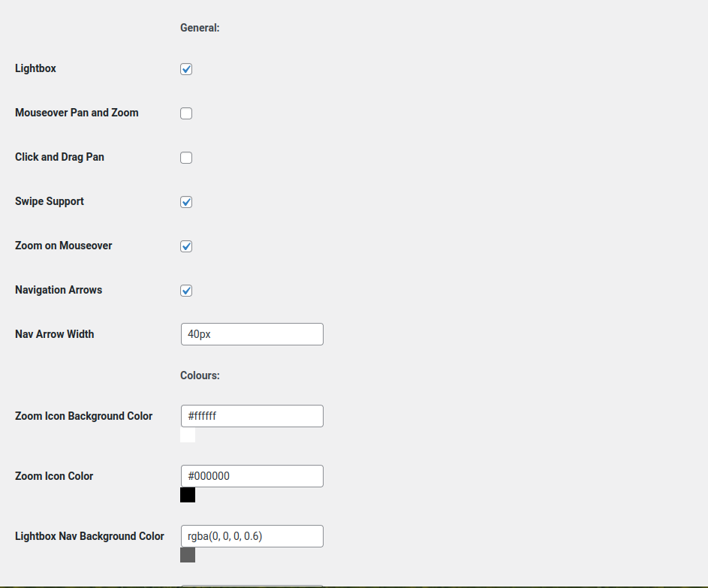Click the Zoom on Mouseover label
The image size is (708, 588).
(63, 246)
